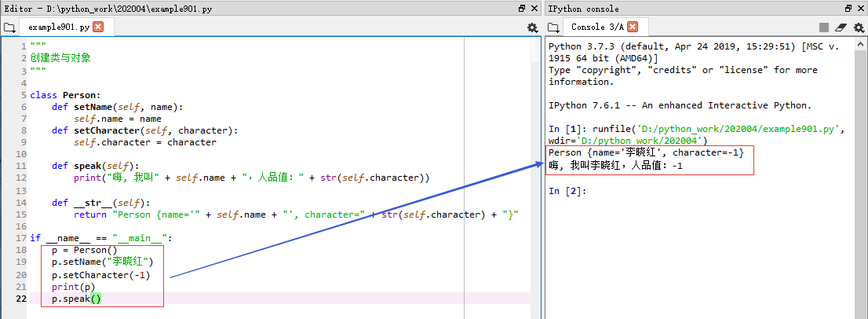The image size is (868, 319).
Task: Click the In [2]: console prompt
Action: click(x=567, y=191)
